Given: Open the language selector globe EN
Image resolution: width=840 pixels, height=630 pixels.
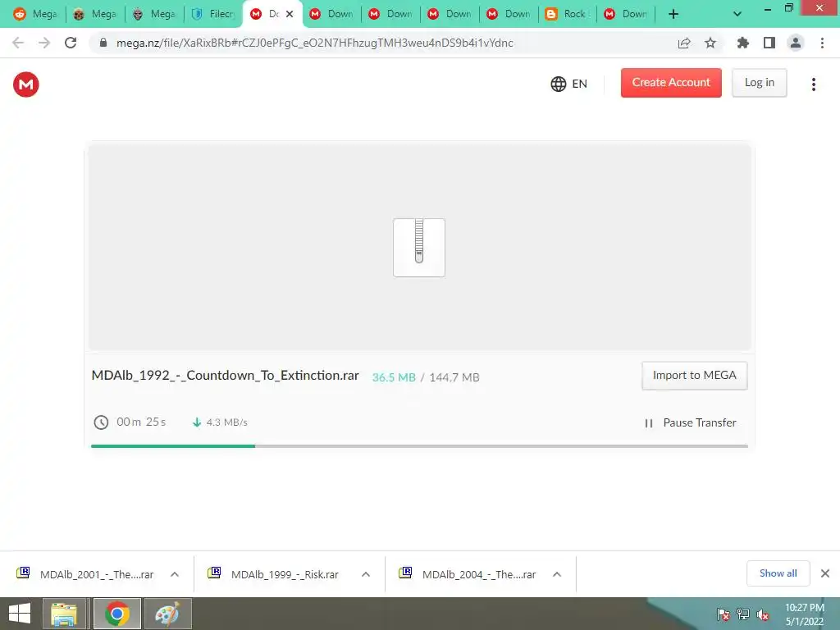Looking at the screenshot, I should tap(569, 84).
